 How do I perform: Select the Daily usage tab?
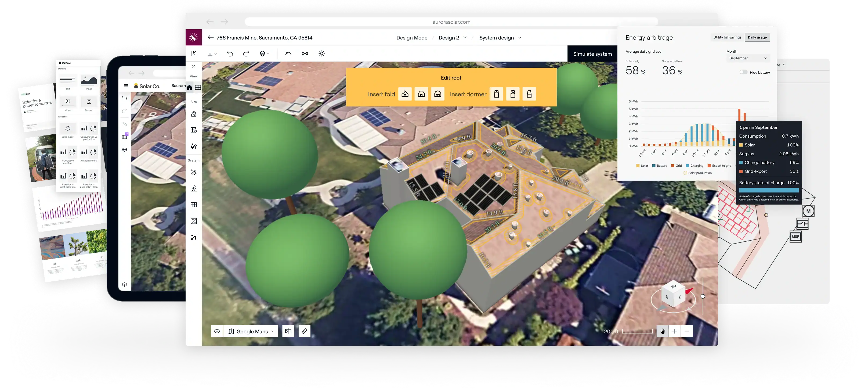pos(757,37)
